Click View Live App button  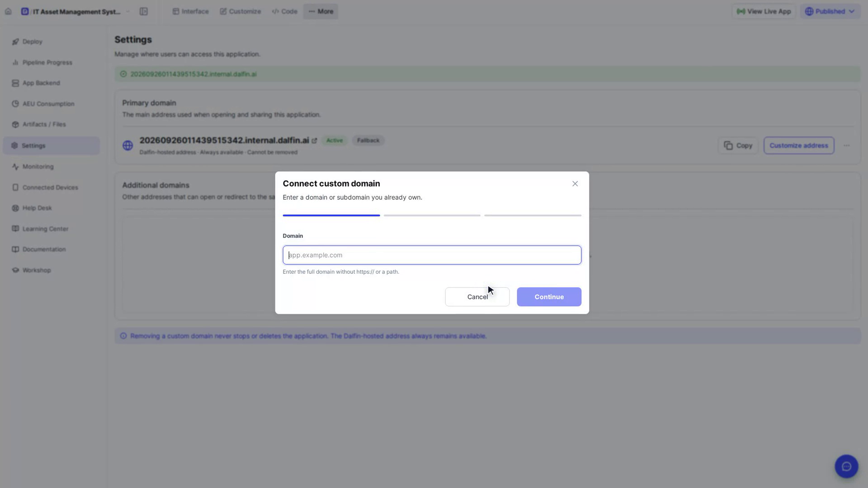coord(764,11)
